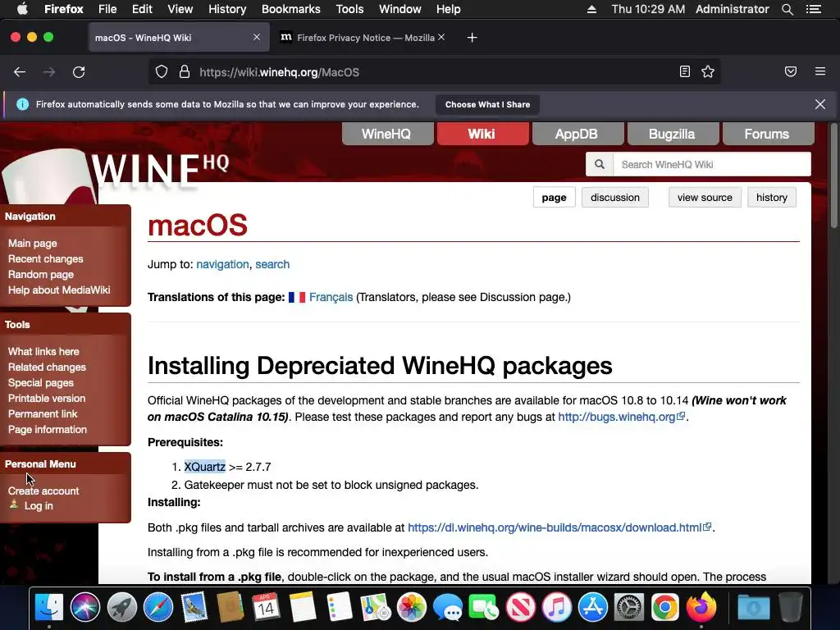Open the Firefox History menu
The width and height of the screenshot is (840, 630).
point(227,9)
